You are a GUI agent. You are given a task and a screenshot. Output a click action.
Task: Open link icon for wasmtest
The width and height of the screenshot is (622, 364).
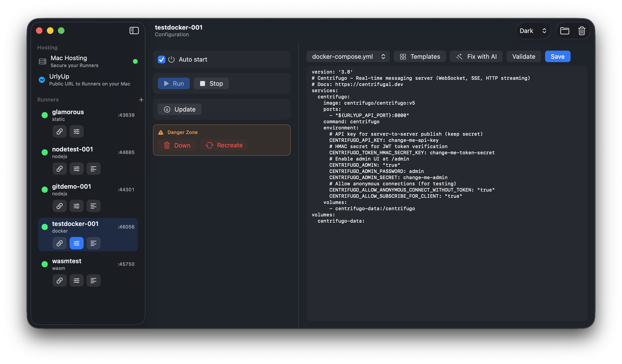tap(60, 280)
